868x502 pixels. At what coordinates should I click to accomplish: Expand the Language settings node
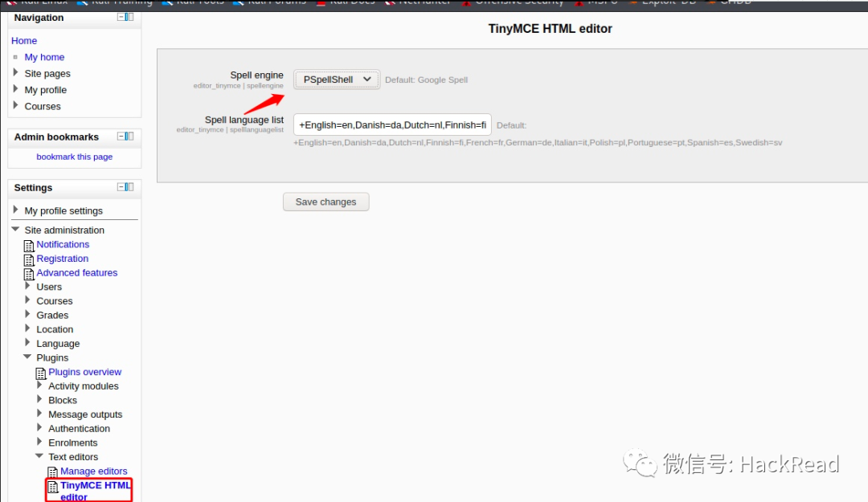tap(27, 343)
